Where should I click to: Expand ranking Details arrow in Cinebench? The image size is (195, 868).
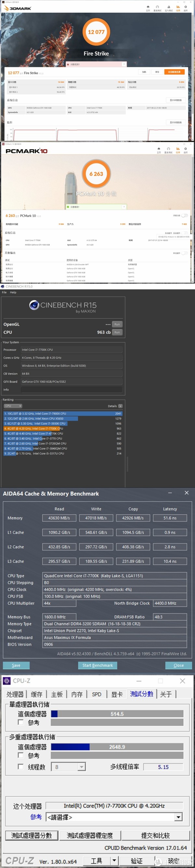coord(121,406)
